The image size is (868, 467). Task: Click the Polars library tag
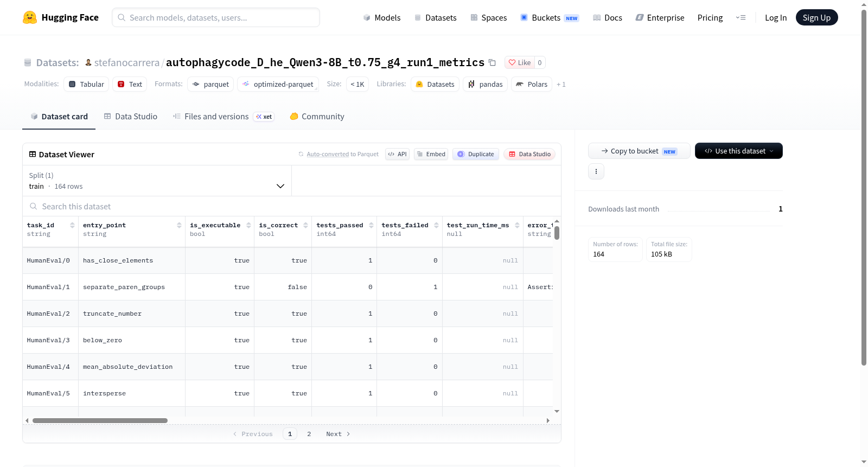coord(532,84)
